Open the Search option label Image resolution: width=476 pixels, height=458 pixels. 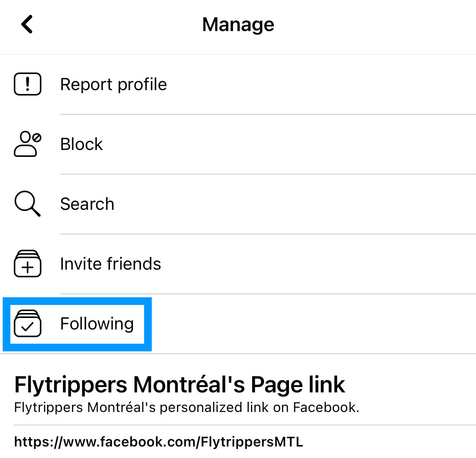pyautogui.click(x=87, y=204)
